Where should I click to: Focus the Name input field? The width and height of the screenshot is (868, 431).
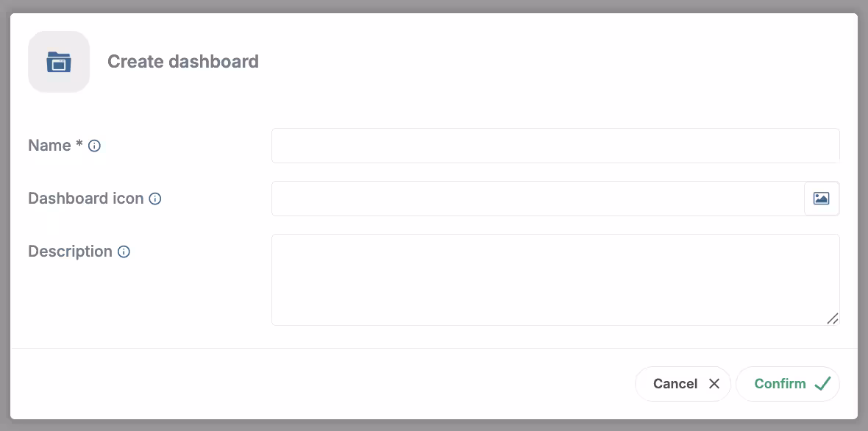click(555, 146)
